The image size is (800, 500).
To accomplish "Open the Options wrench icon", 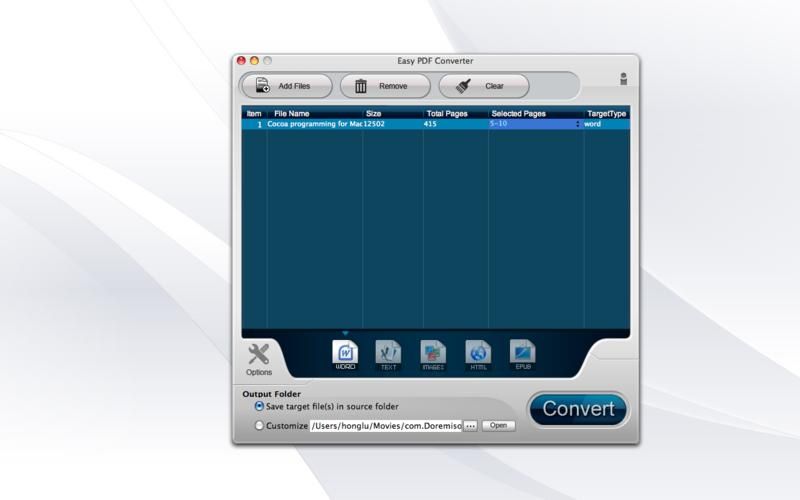I will pos(259,360).
